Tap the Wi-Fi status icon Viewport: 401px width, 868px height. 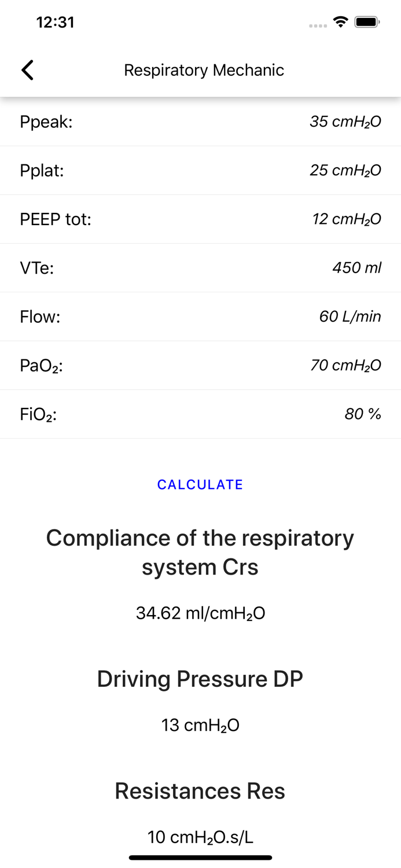340,21
